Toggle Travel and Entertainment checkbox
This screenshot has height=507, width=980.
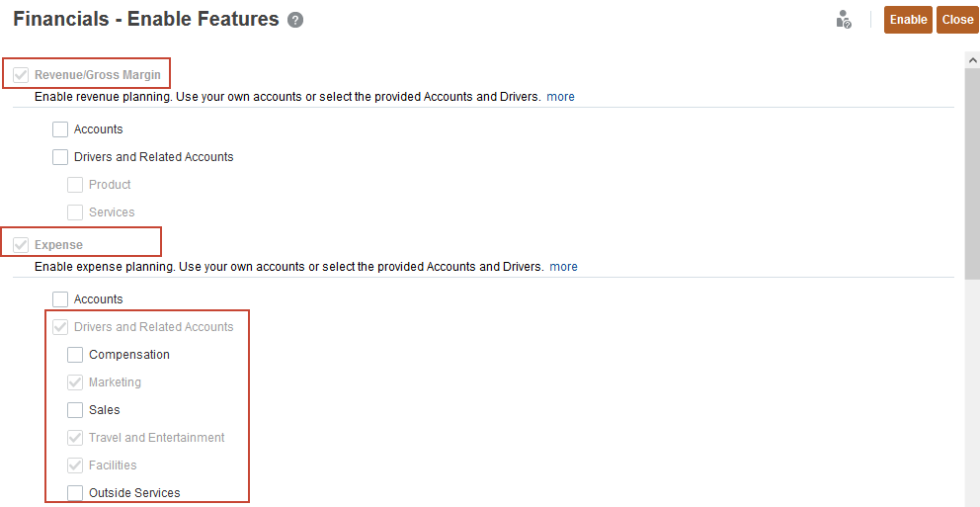click(x=75, y=438)
